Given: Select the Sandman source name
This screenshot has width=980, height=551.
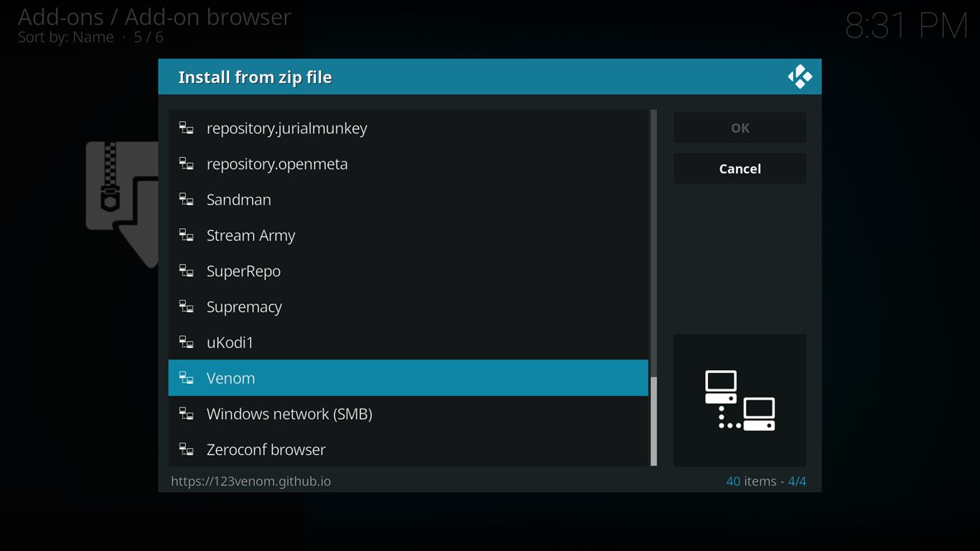Looking at the screenshot, I should (x=238, y=199).
